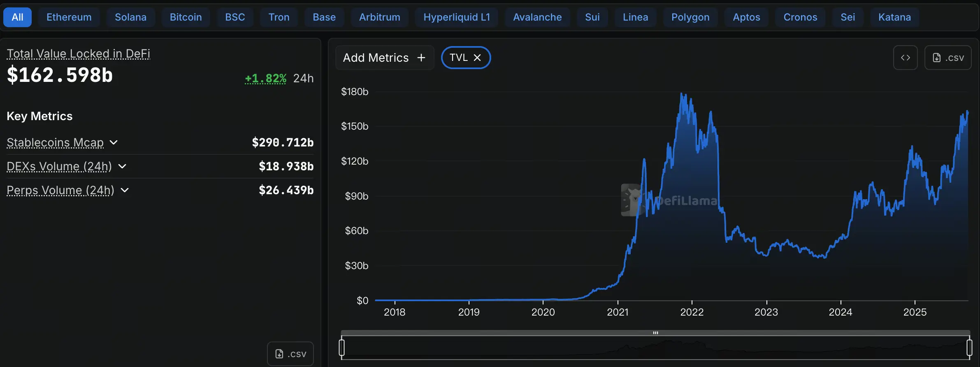
Task: Click the range slider top grip bar
Action: (655, 333)
